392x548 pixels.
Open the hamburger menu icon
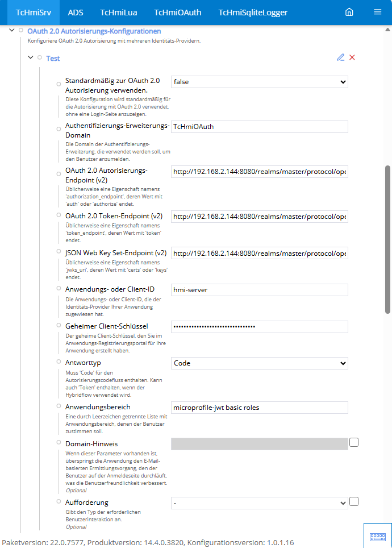coord(378,12)
